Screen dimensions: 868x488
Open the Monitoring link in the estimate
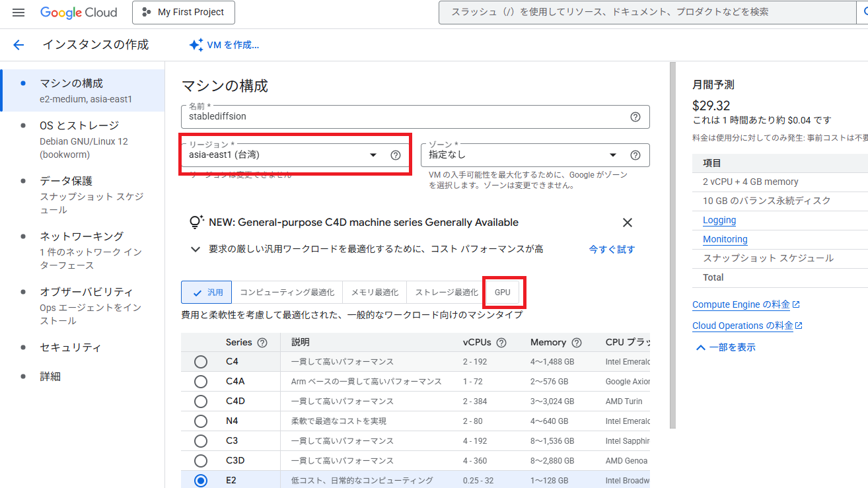pyautogui.click(x=725, y=239)
